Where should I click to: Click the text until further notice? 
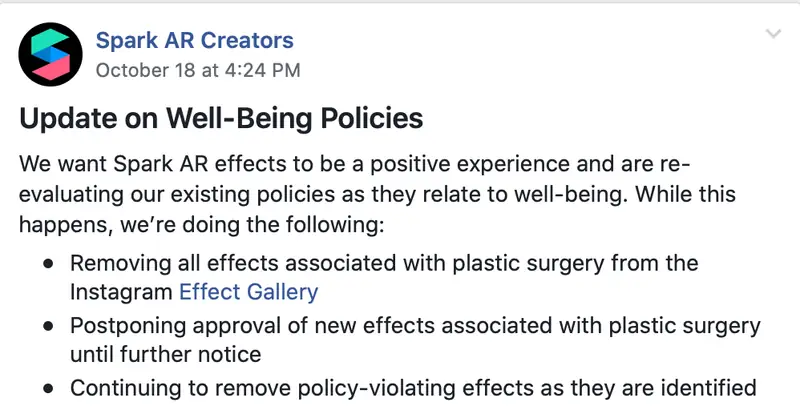pyautogui.click(x=165, y=354)
